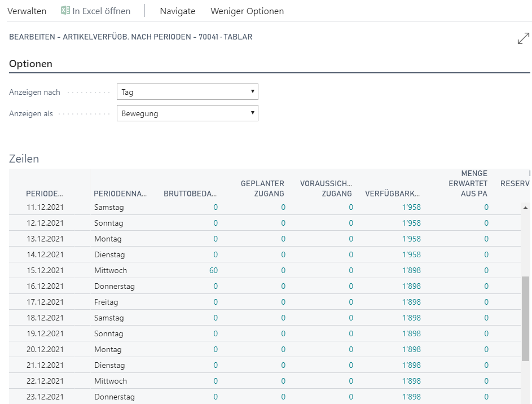Click the Periodenname column header
Viewport: 532px width, 404px height.
coord(120,194)
